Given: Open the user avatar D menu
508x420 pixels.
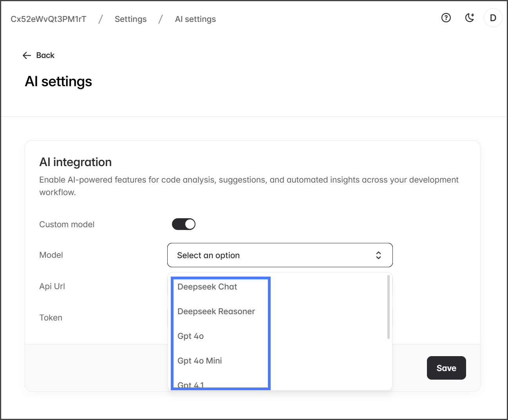Looking at the screenshot, I should [x=493, y=18].
